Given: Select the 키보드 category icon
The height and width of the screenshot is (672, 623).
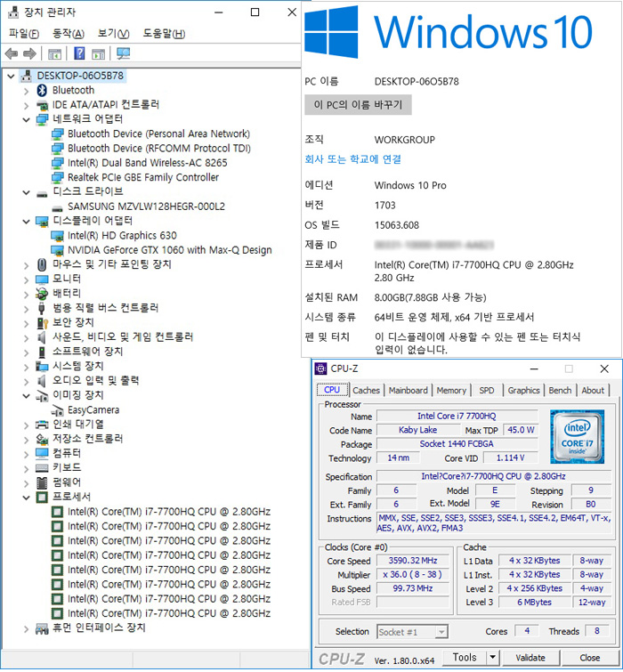Looking at the screenshot, I should pos(42,467).
